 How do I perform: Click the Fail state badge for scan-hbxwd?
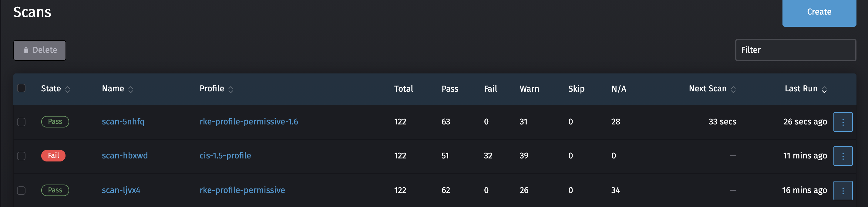53,155
